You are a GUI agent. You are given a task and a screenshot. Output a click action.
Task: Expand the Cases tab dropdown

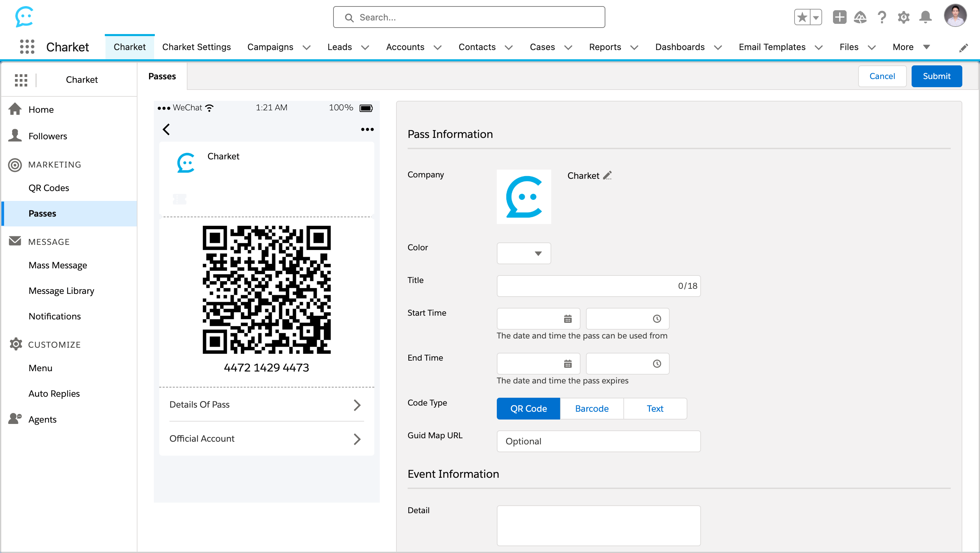click(x=568, y=48)
